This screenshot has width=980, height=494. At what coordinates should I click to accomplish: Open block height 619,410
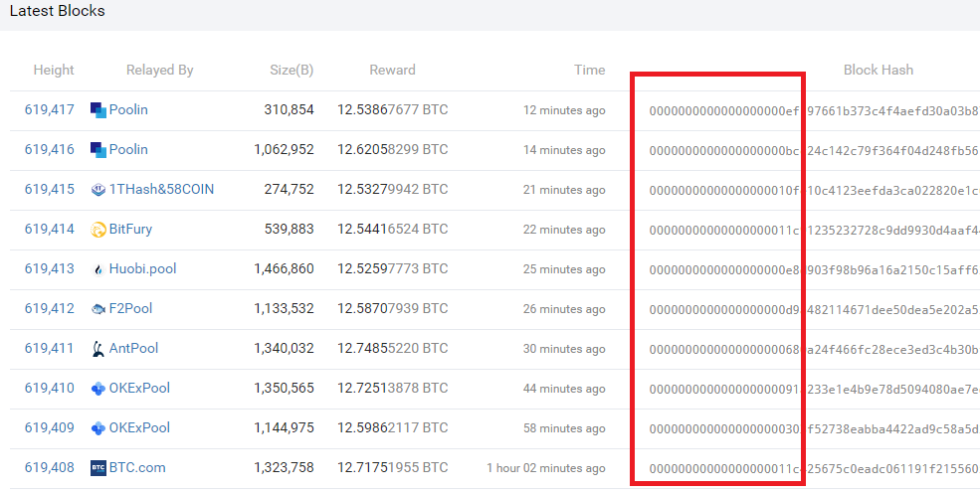(50, 388)
